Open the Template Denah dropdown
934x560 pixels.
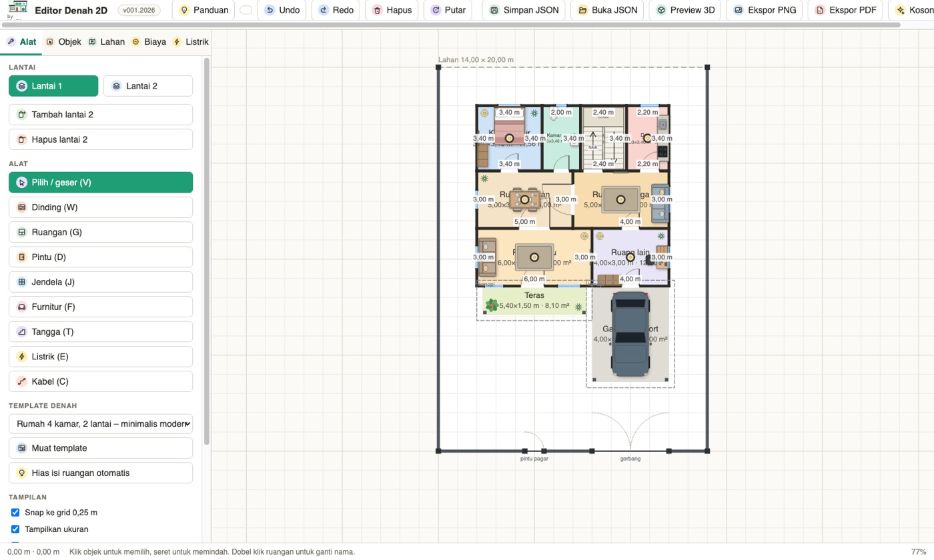click(x=101, y=424)
